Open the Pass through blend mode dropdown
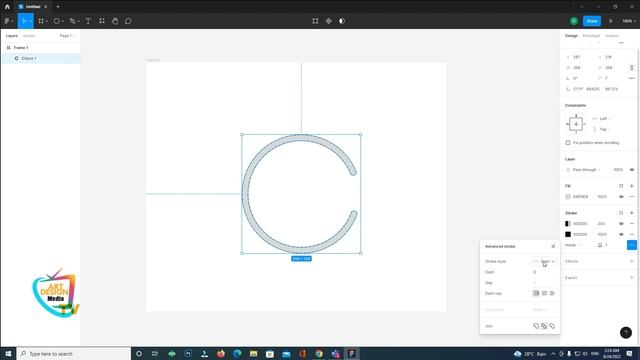This screenshot has height=360, width=640. coord(584,170)
